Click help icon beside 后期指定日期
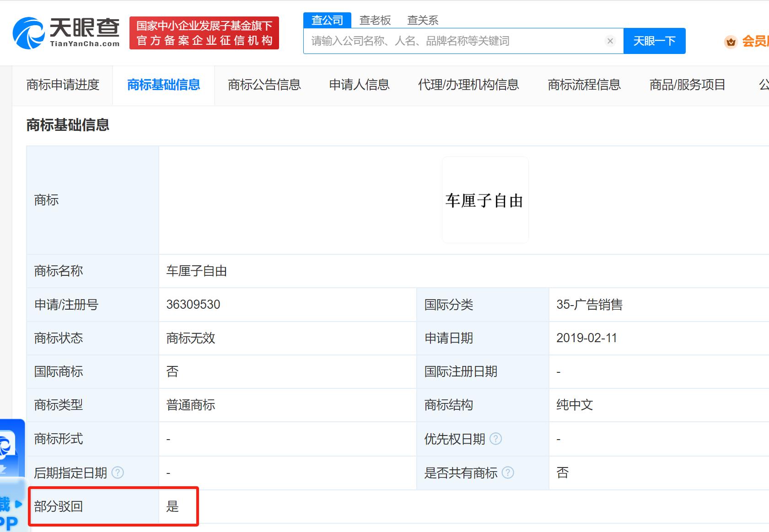This screenshot has width=769, height=532. pos(118,473)
